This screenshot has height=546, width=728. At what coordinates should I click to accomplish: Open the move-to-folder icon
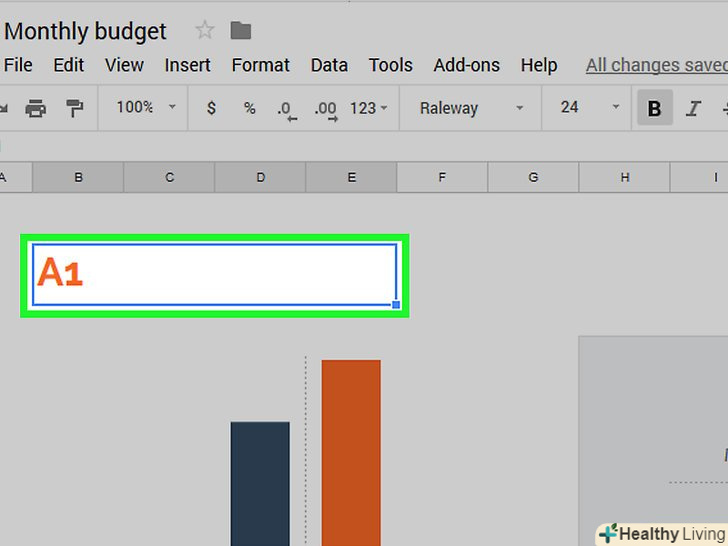click(x=240, y=31)
